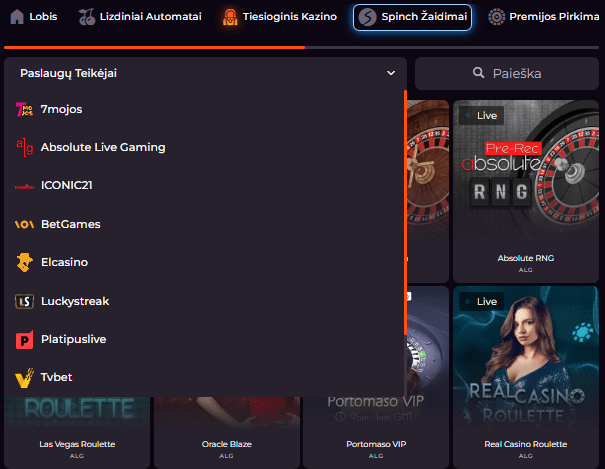Image resolution: width=605 pixels, height=469 pixels.
Task: Choose ICONIC21 from the list
Action: 204,186
